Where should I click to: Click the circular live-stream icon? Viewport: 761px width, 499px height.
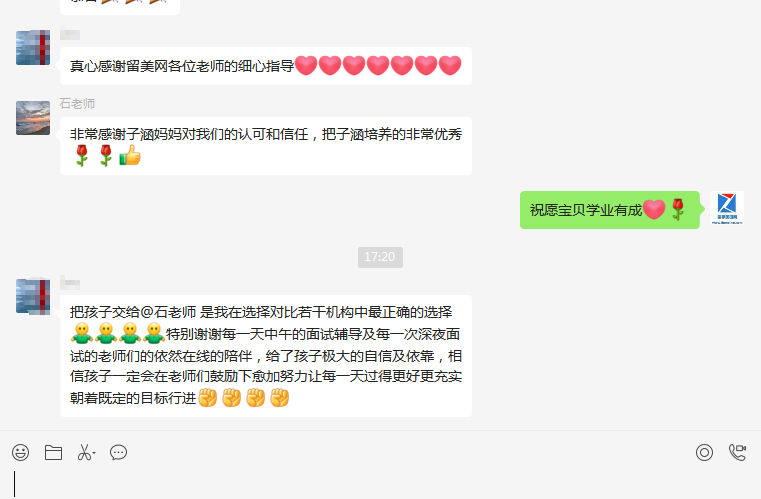coord(704,452)
